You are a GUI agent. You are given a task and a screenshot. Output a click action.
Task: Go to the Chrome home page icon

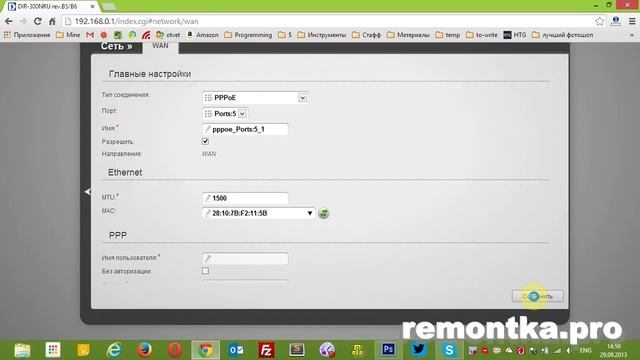click(x=52, y=21)
